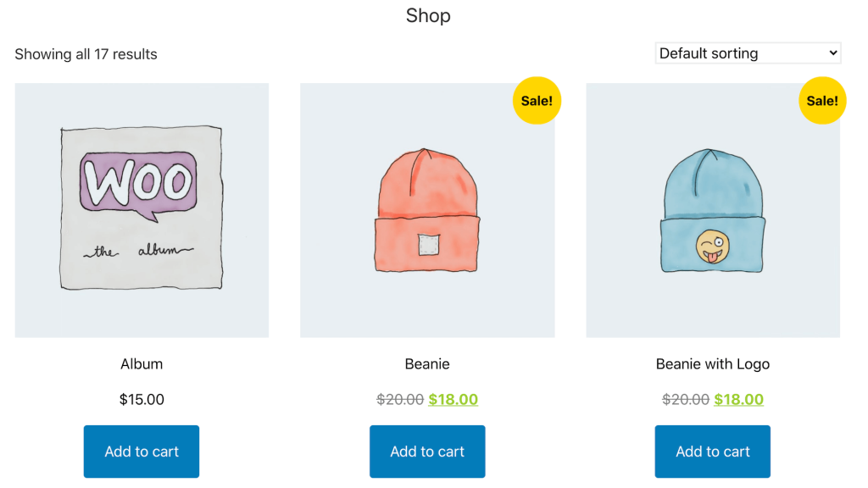Add Beanie with Logo to cart
868x488 pixels.
[x=712, y=451]
